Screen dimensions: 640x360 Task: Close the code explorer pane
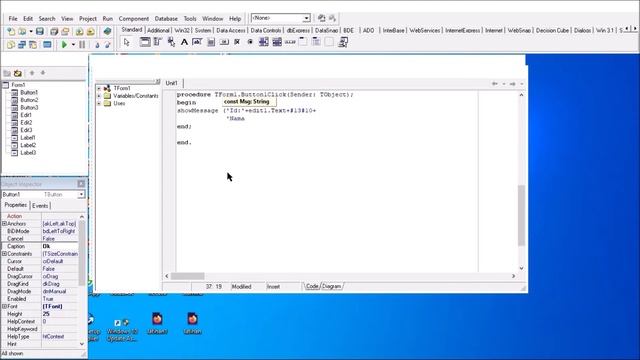pos(158,82)
